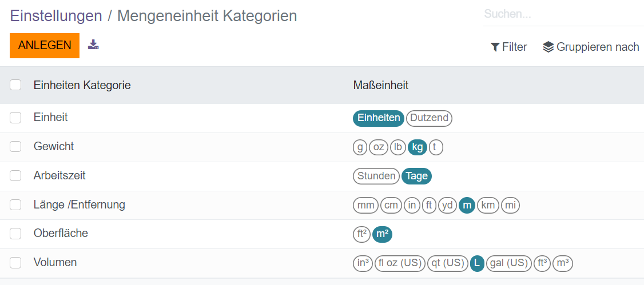This screenshot has height=285, width=644.
Task: Click the download/export icon next to ANLEGEN
Action: [x=93, y=45]
